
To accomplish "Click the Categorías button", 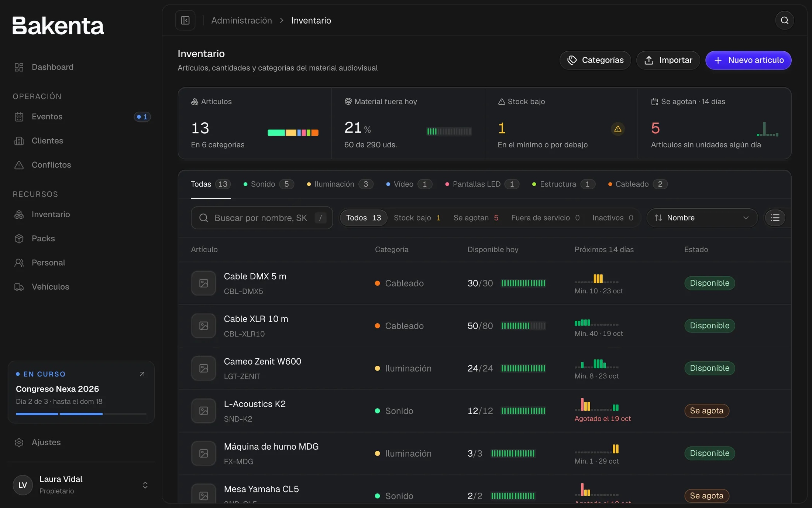I will pyautogui.click(x=595, y=60).
